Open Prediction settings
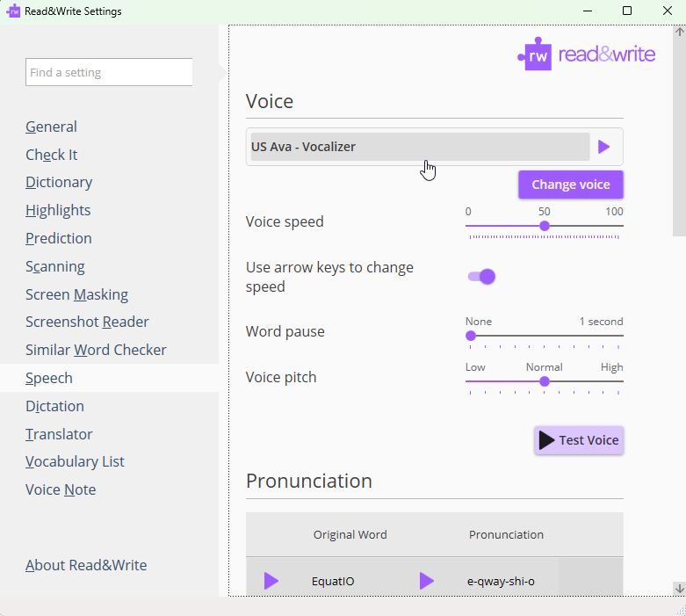 pyautogui.click(x=59, y=238)
